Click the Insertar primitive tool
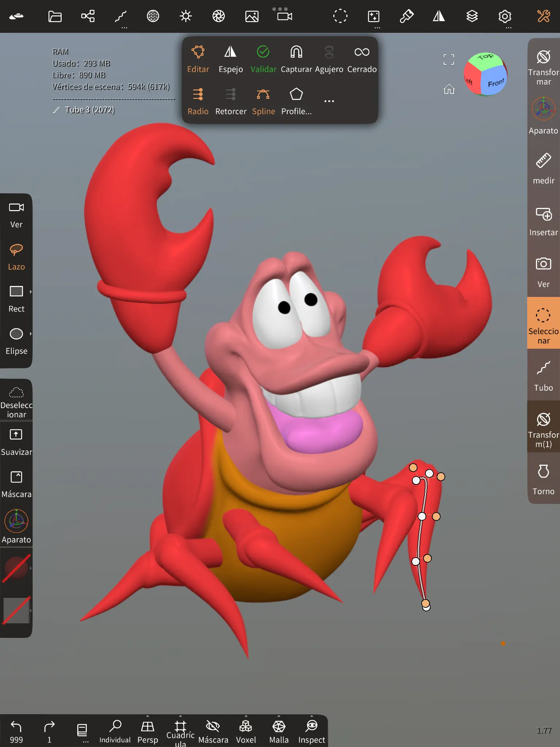Viewport: 560px width, 747px height. coord(543,221)
